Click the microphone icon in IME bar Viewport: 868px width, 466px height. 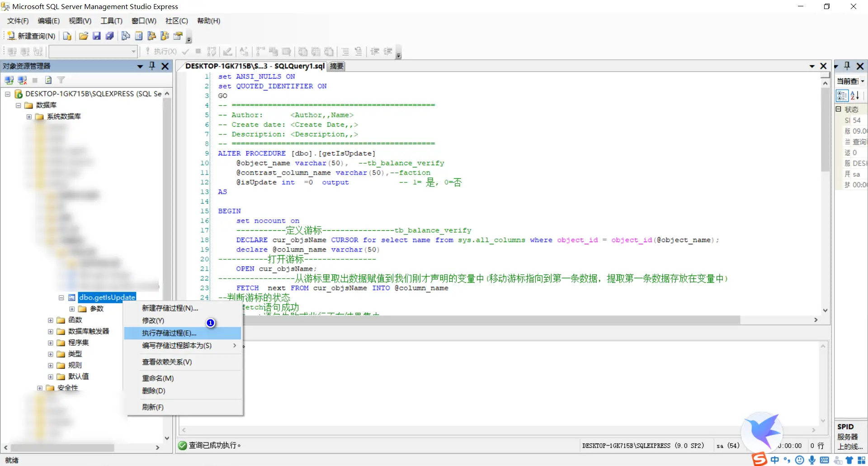tap(812, 460)
